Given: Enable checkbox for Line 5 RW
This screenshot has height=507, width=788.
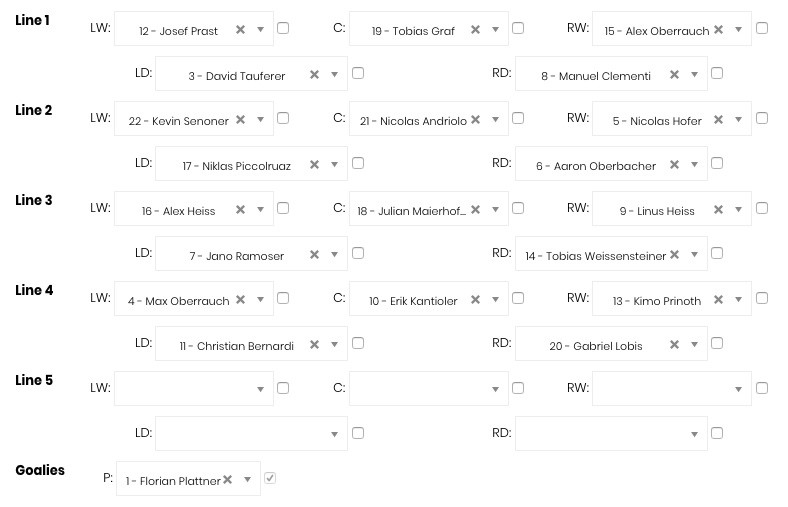Looking at the screenshot, I should click(x=762, y=388).
